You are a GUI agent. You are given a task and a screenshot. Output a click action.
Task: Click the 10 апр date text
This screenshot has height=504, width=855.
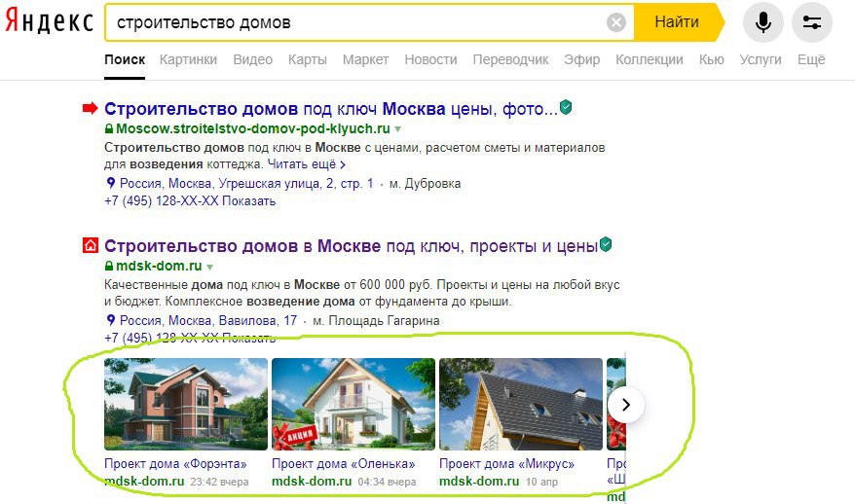[541, 483]
